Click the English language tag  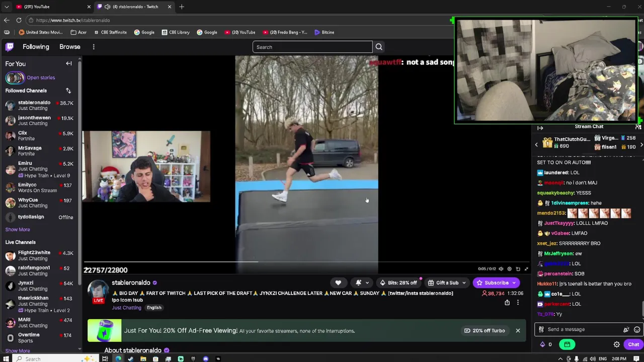pyautogui.click(x=154, y=308)
